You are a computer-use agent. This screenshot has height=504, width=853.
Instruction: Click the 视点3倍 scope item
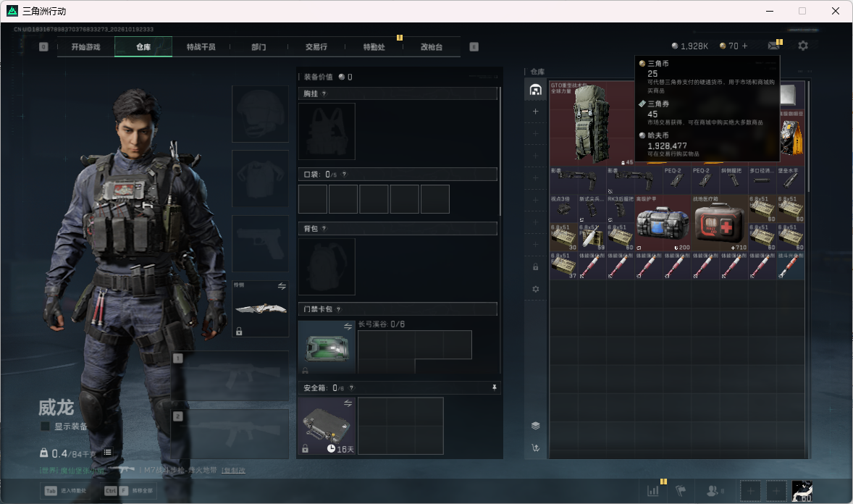point(563,209)
